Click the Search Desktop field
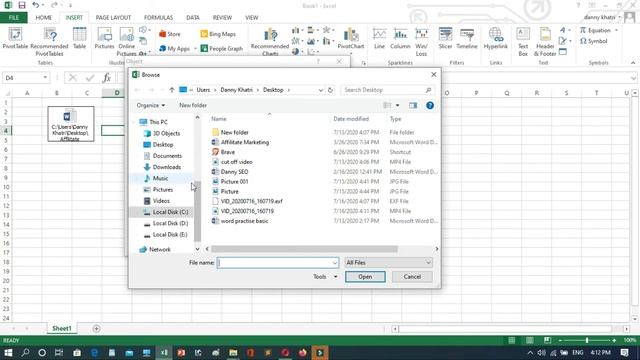The image size is (640, 360). click(x=387, y=90)
